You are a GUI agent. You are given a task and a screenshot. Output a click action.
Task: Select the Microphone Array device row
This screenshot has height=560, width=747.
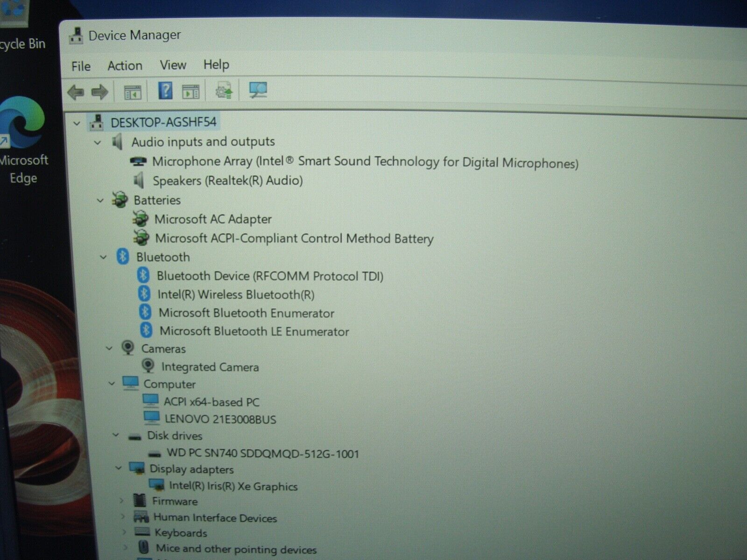[x=365, y=162]
